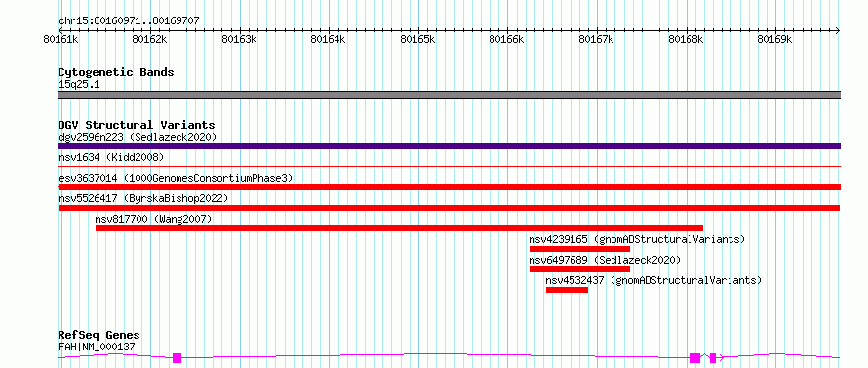Select the nsv1634 (Kidd2008) variant label
Viewport: 868px width, 368px height.
point(111,157)
